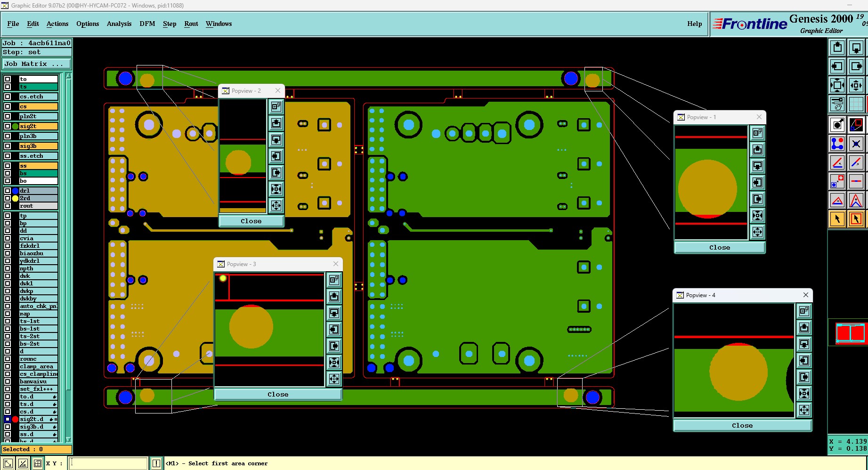Click the pan up icon in main toolbar
This screenshot has height=470, width=868.
(837, 48)
